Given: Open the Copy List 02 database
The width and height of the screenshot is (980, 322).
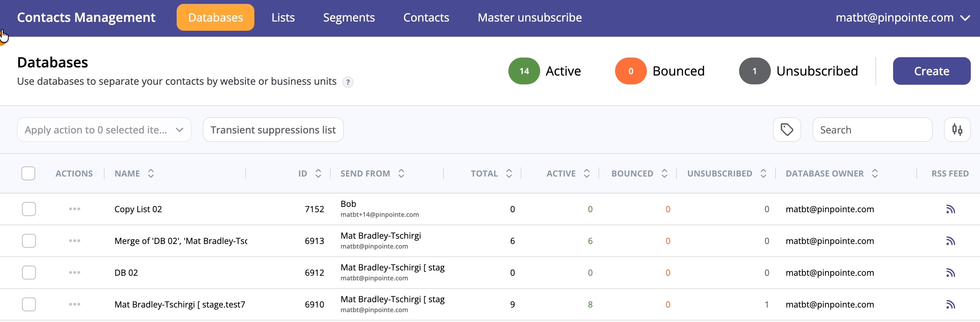Looking at the screenshot, I should click(x=138, y=209).
